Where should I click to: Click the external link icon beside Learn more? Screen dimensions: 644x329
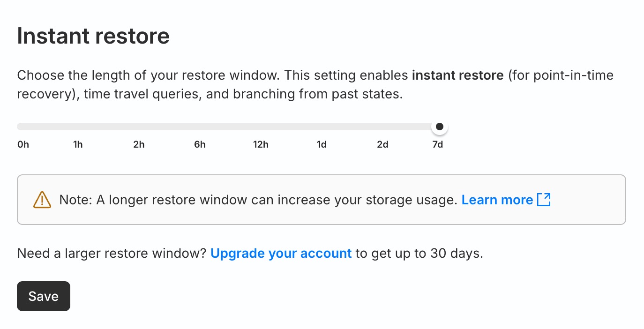tap(544, 200)
